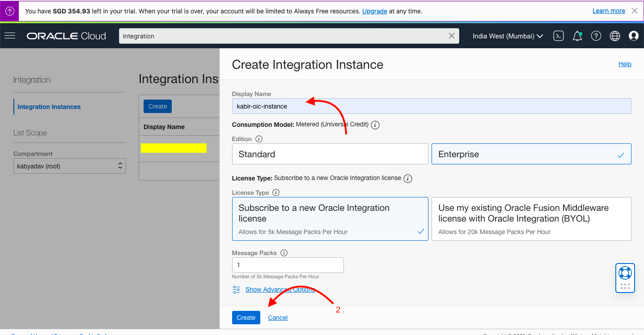Screen dimensions: 644x335
Task: Open the navigation hamburger menu
Action: click(x=10, y=36)
